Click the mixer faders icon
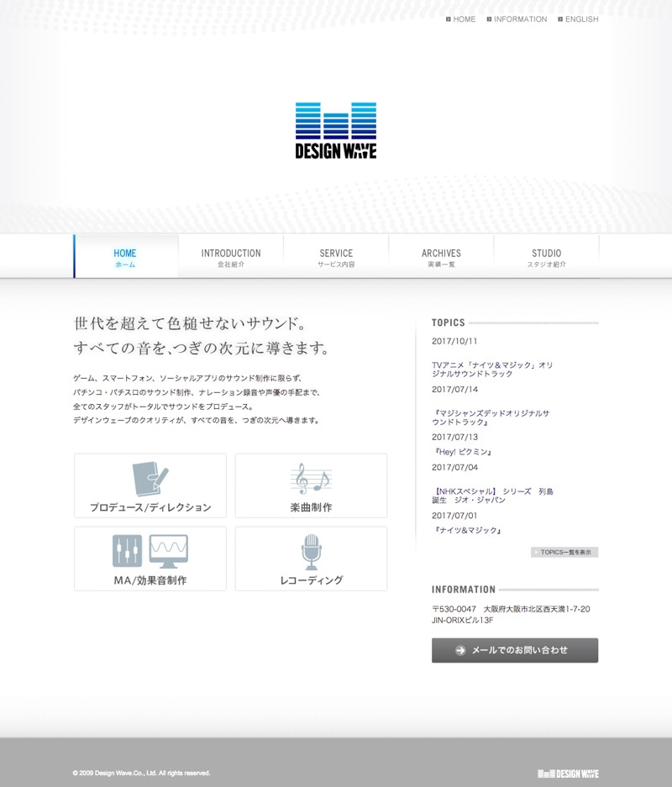Screen dimensions: 672x787 pos(127,551)
